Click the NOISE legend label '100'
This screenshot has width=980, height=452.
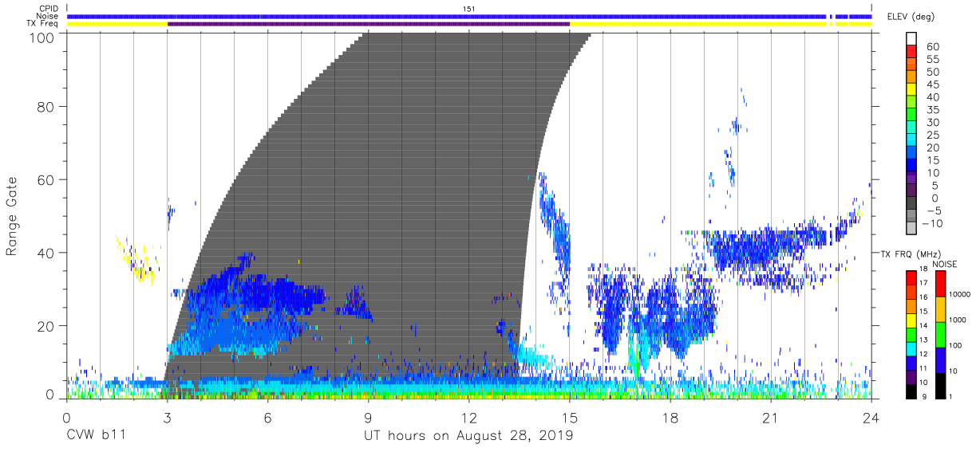click(955, 345)
